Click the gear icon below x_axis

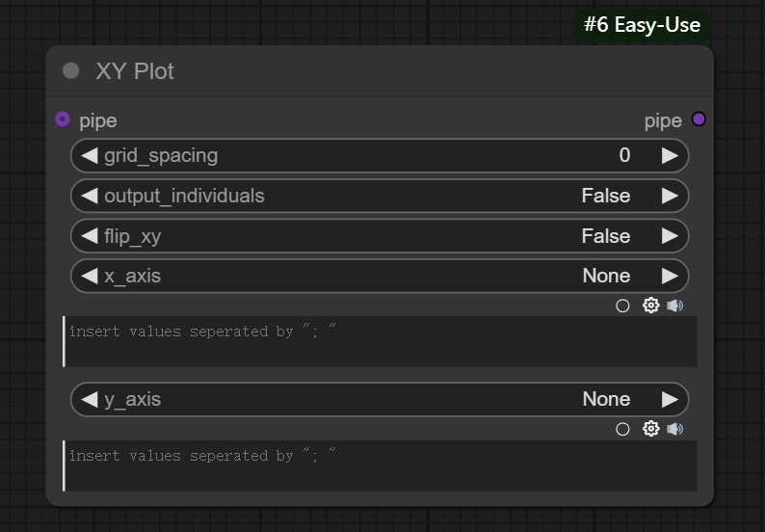tap(650, 306)
